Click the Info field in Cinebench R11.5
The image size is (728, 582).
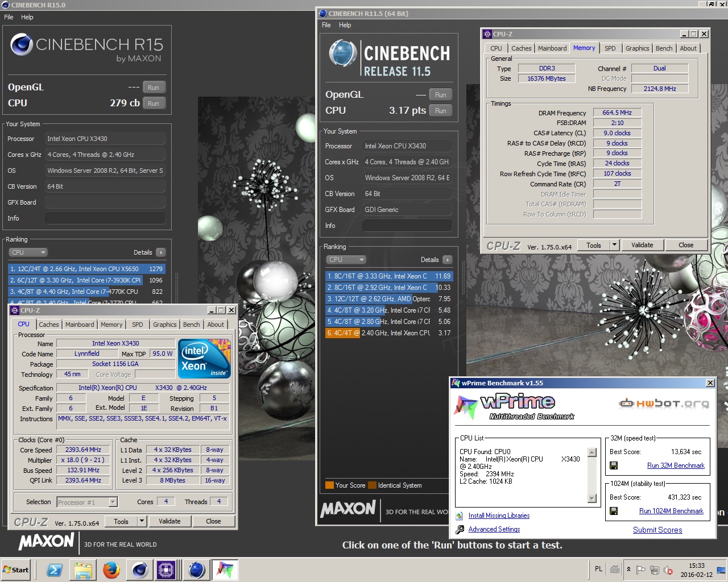pos(407,226)
